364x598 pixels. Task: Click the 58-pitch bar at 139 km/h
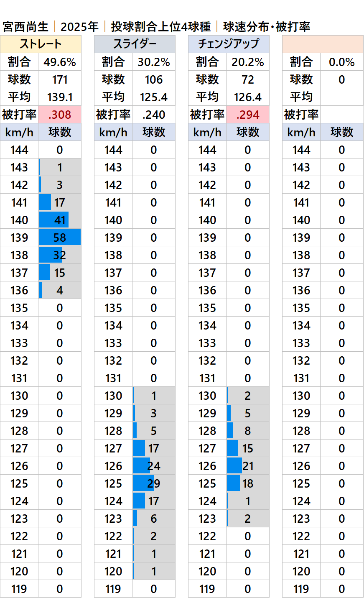pos(60,238)
